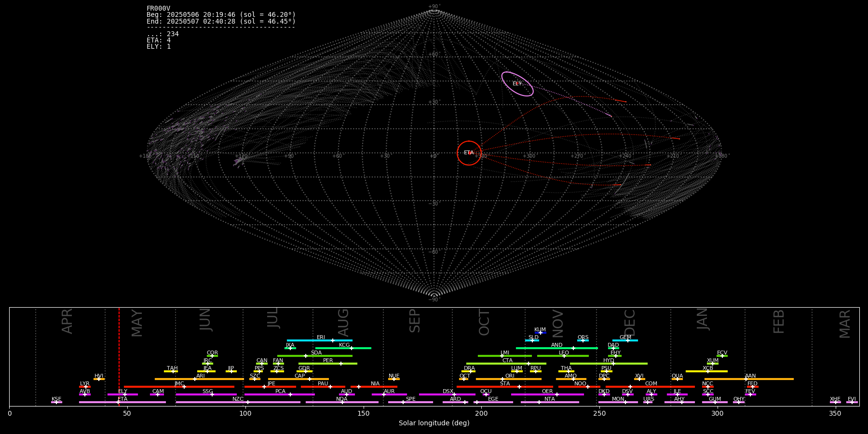Click the KUM shower label in timeline
This screenshot has height=434, width=868.
pyautogui.click(x=540, y=330)
